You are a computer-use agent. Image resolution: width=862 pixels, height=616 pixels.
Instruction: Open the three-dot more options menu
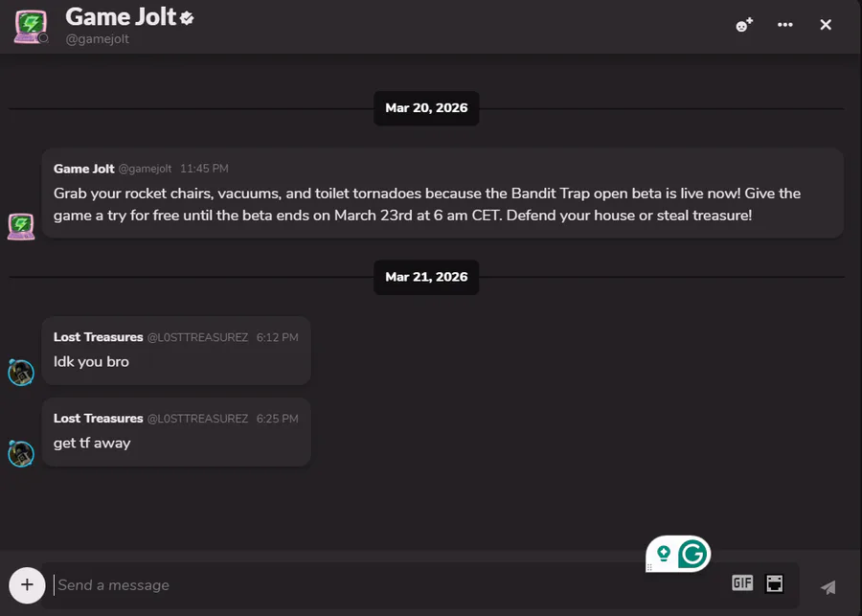pyautogui.click(x=785, y=25)
